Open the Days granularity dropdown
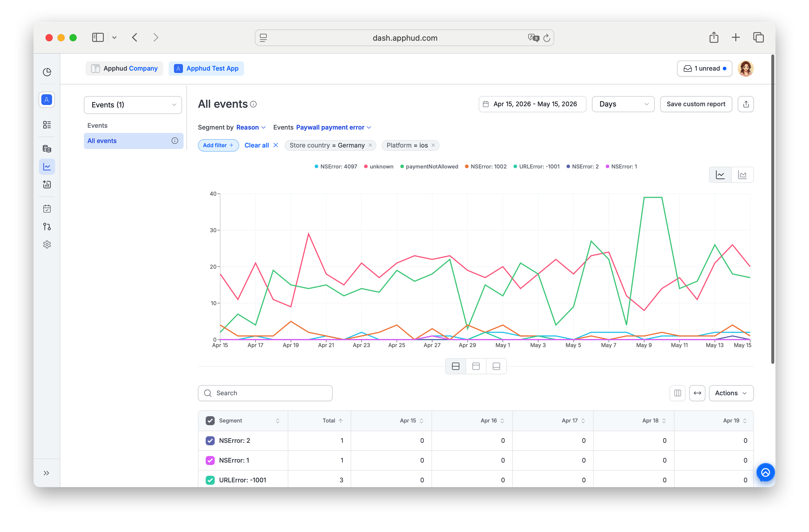This screenshot has height=532, width=809. [623, 104]
